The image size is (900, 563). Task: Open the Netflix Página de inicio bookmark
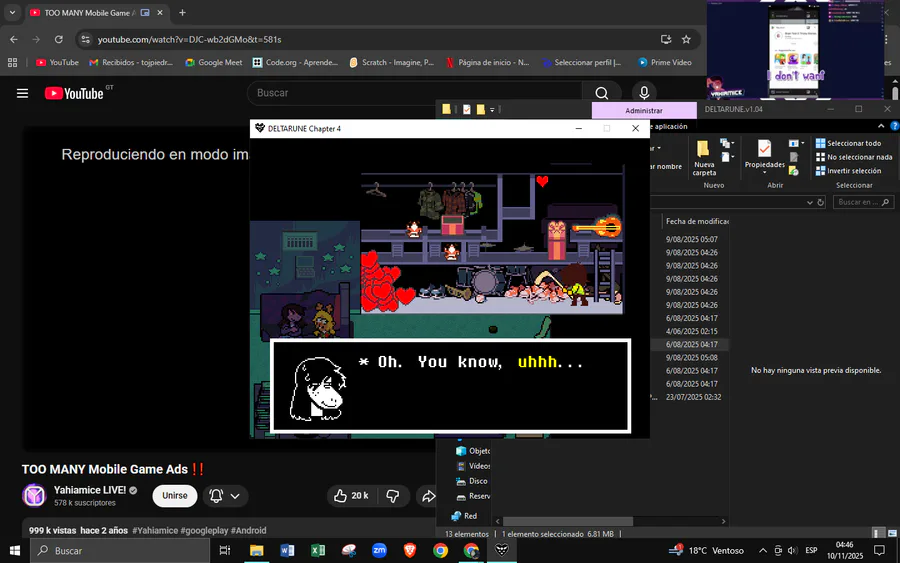pyautogui.click(x=487, y=63)
